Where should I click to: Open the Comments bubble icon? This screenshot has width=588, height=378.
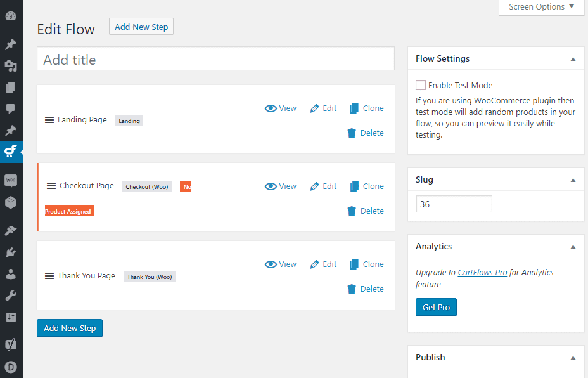point(11,108)
